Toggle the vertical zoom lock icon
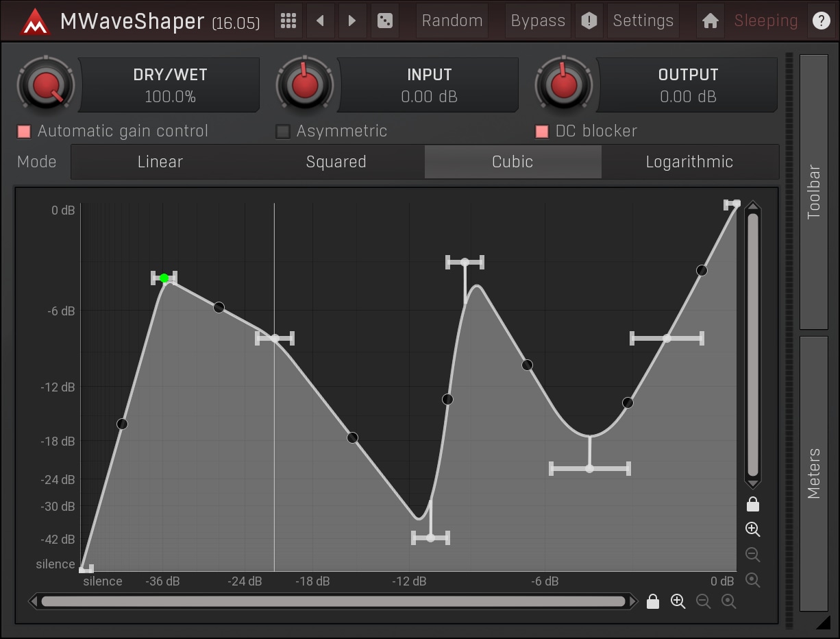This screenshot has width=840, height=639. pos(752,505)
